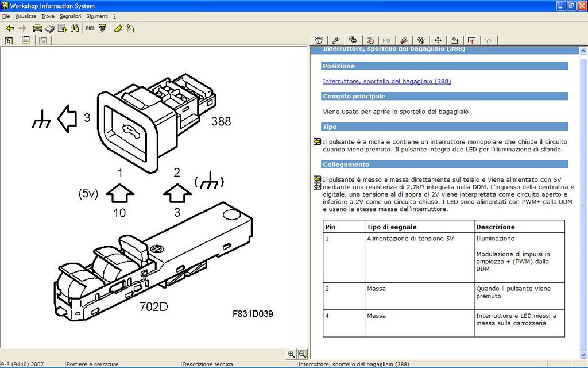Open the crossed tools tab
The image size is (588, 368).
[421, 40]
